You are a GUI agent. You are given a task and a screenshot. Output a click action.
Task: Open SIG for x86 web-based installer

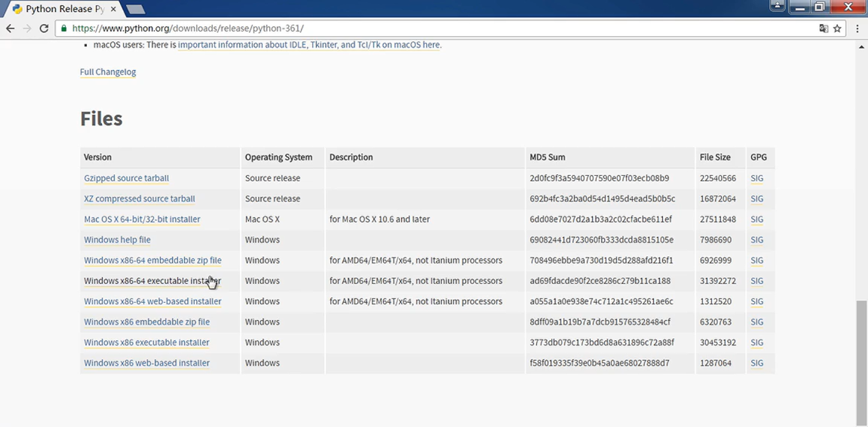pyautogui.click(x=757, y=363)
